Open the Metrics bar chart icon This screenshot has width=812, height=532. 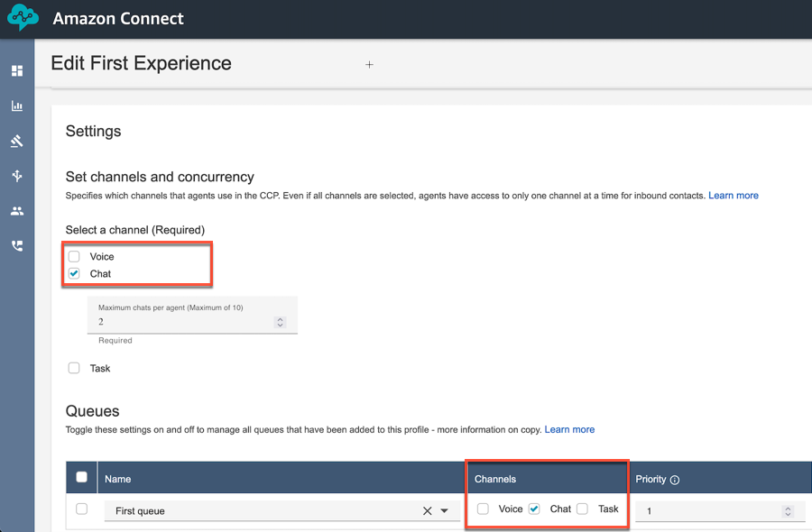[17, 105]
